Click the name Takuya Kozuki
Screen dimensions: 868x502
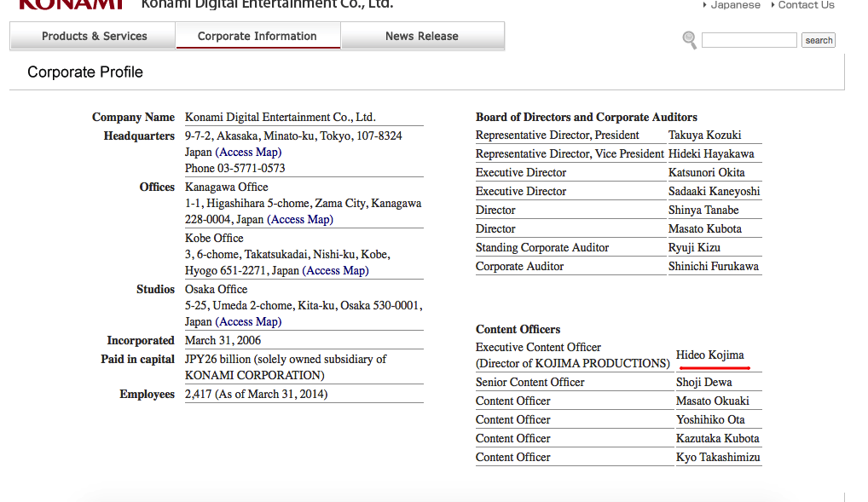pos(704,136)
